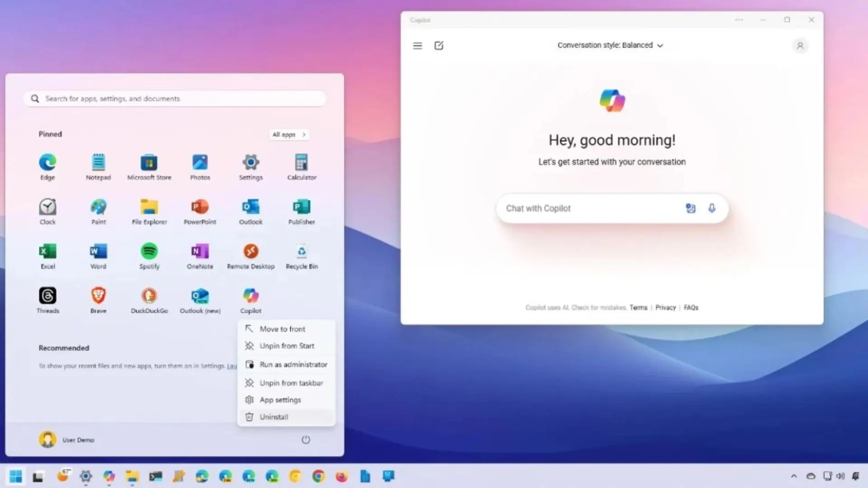Expand the All apps list
The height and width of the screenshot is (488, 868).
pos(289,134)
